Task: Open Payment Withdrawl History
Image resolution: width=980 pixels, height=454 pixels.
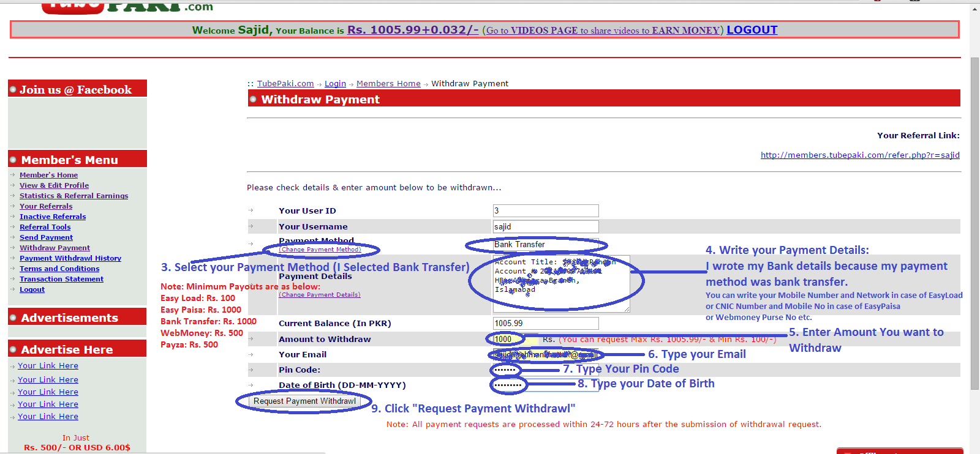Action: 70,258
